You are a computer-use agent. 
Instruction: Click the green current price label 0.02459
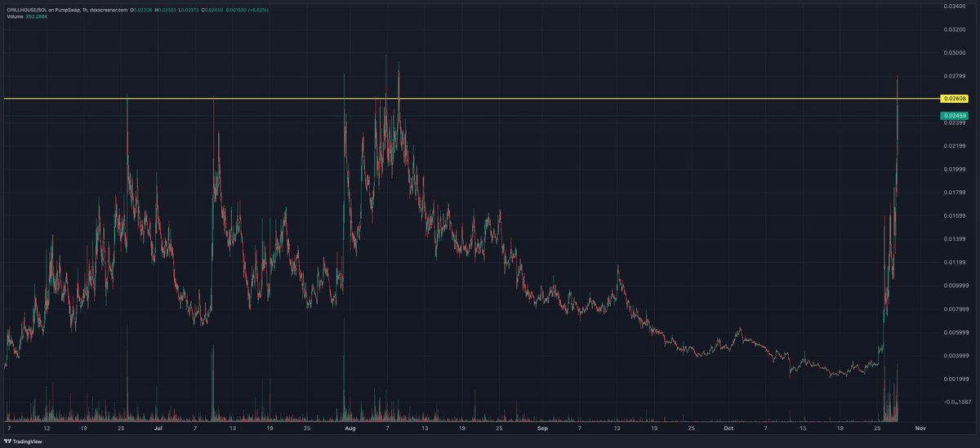(955, 116)
